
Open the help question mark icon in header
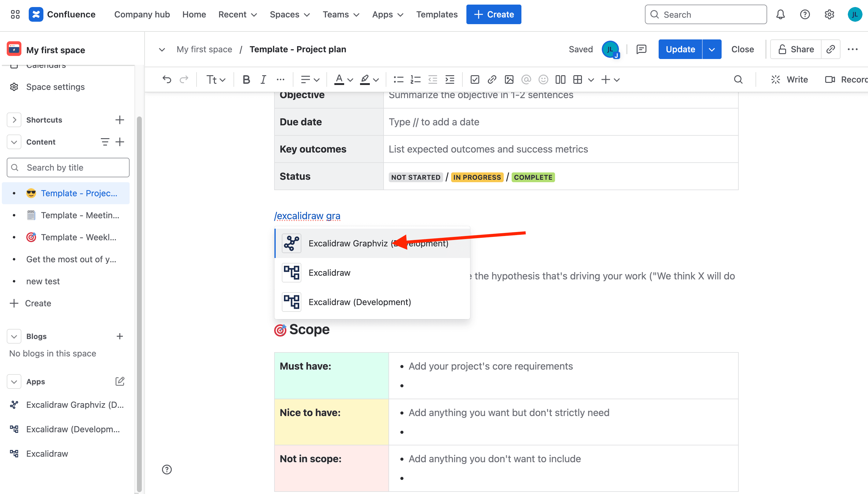click(x=804, y=14)
